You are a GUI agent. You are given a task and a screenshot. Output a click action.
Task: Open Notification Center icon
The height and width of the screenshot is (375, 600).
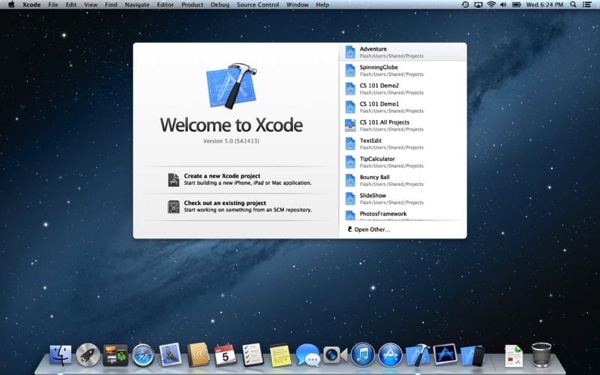tap(587, 5)
